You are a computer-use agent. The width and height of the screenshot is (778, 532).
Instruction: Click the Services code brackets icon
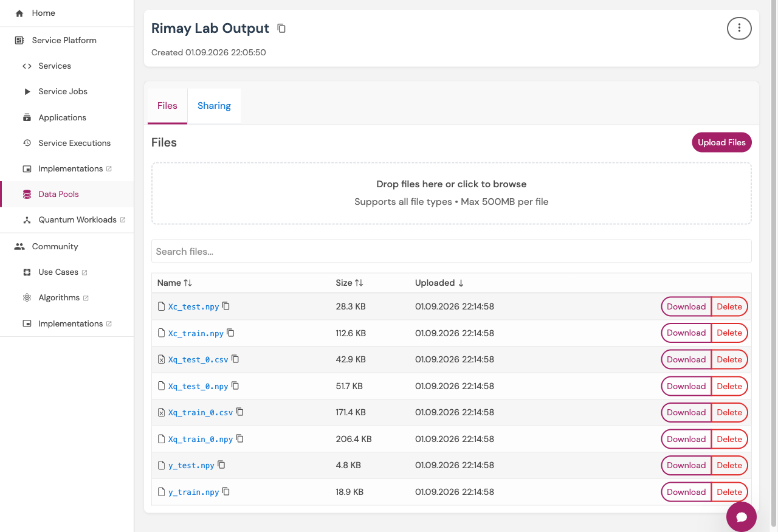(27, 66)
